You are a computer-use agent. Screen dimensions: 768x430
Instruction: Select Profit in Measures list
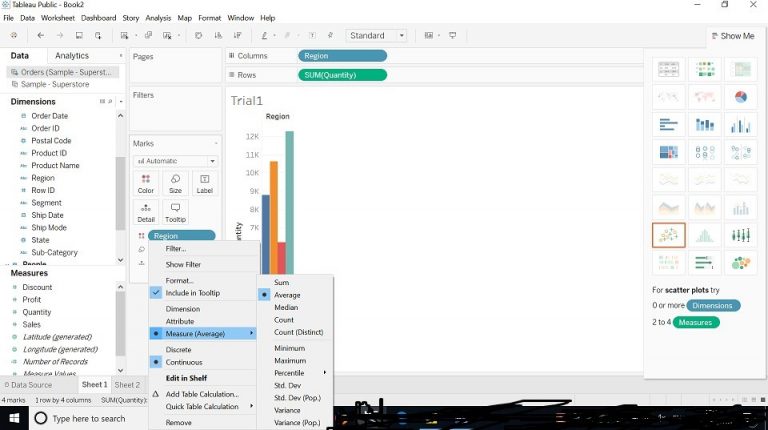tap(31, 299)
